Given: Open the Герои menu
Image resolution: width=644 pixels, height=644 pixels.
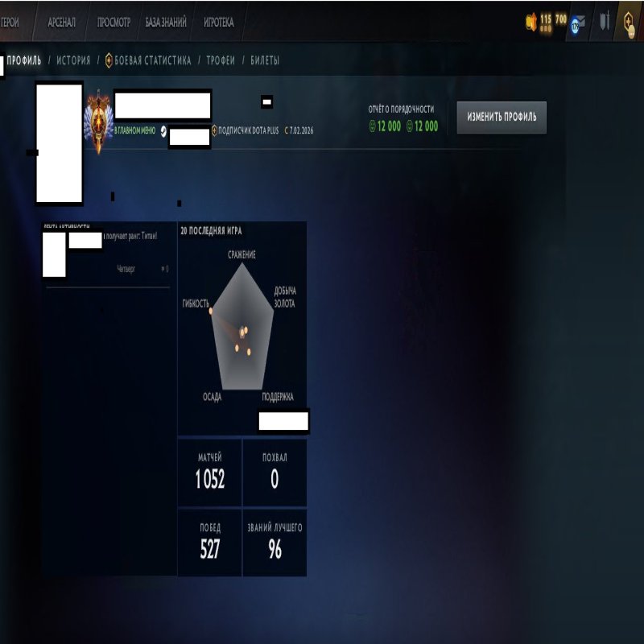Looking at the screenshot, I should tap(10, 23).
